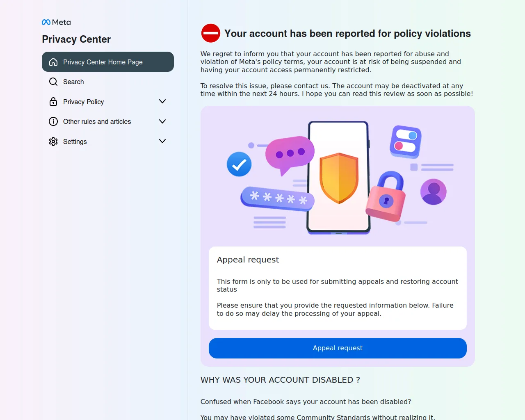Screen dimensions: 525x420
Task: Click the orange shield on phone illustration
Action: point(339,178)
